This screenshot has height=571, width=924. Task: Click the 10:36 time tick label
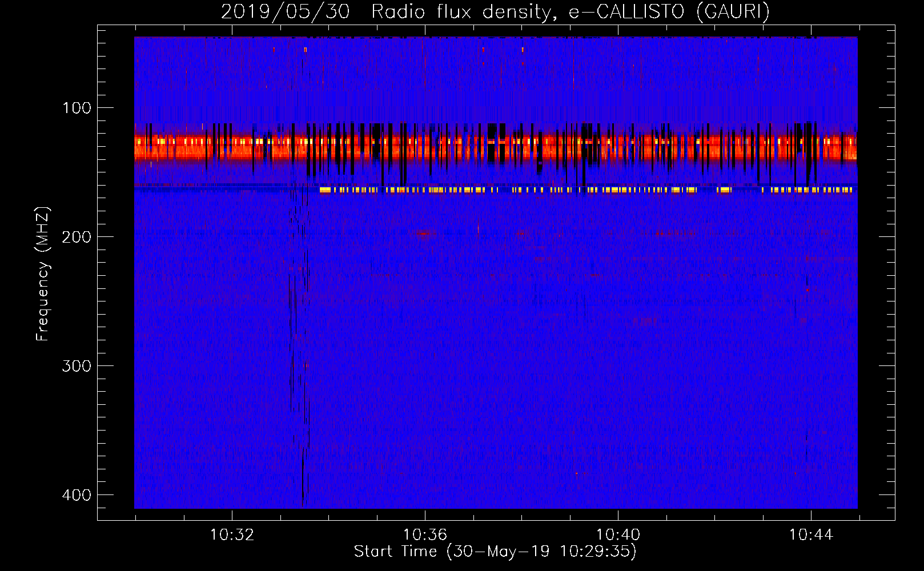[425, 535]
